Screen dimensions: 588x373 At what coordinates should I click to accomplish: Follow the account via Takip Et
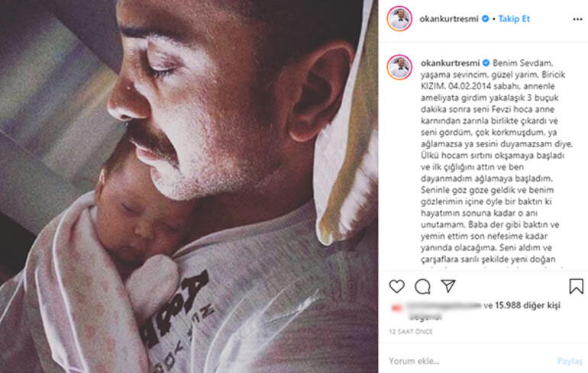[514, 19]
